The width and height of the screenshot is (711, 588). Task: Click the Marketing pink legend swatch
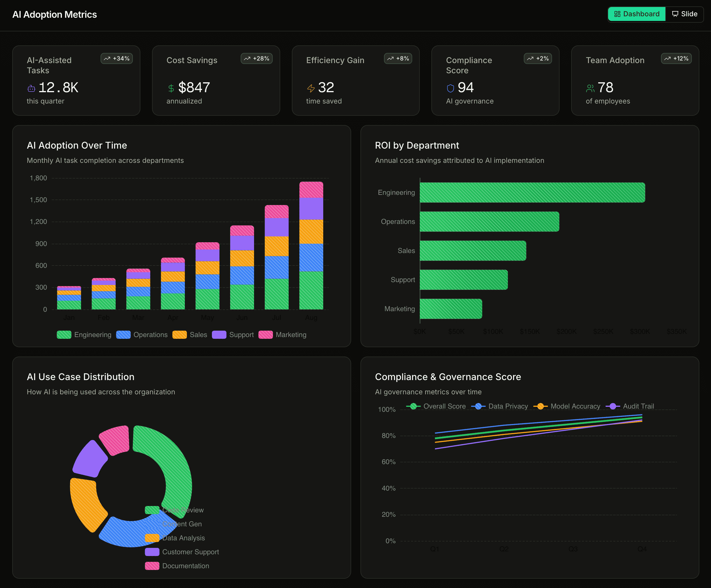click(x=265, y=335)
